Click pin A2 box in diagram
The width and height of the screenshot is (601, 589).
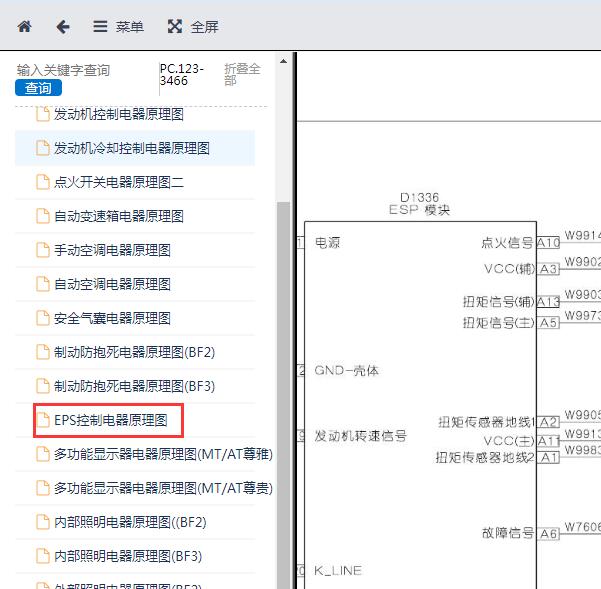548,422
